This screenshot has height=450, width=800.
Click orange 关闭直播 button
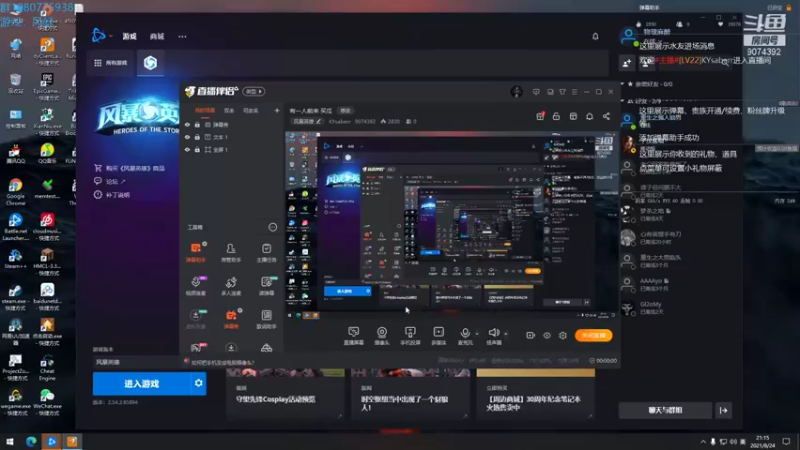point(593,335)
